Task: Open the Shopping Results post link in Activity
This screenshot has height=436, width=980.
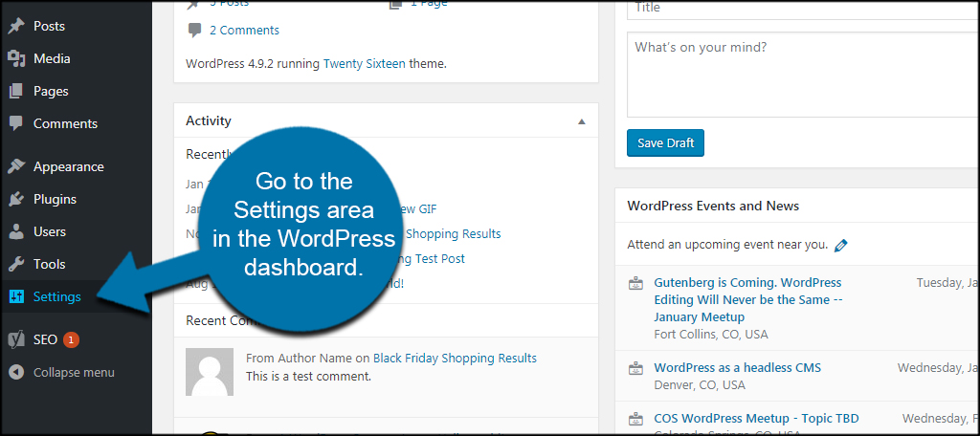Action: 454,233
